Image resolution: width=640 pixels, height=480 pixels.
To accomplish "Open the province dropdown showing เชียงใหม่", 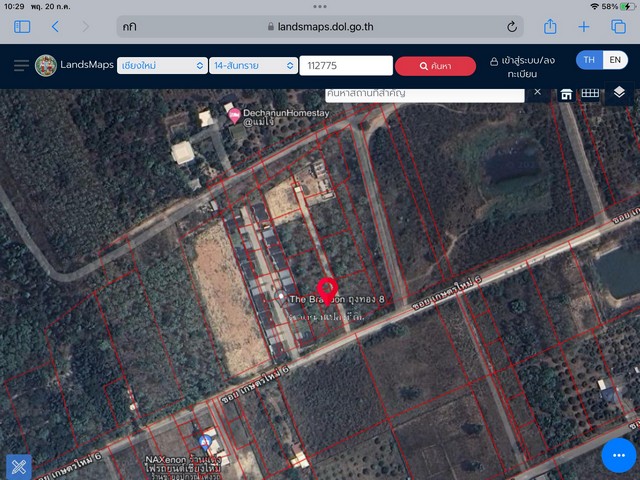I will tap(162, 66).
